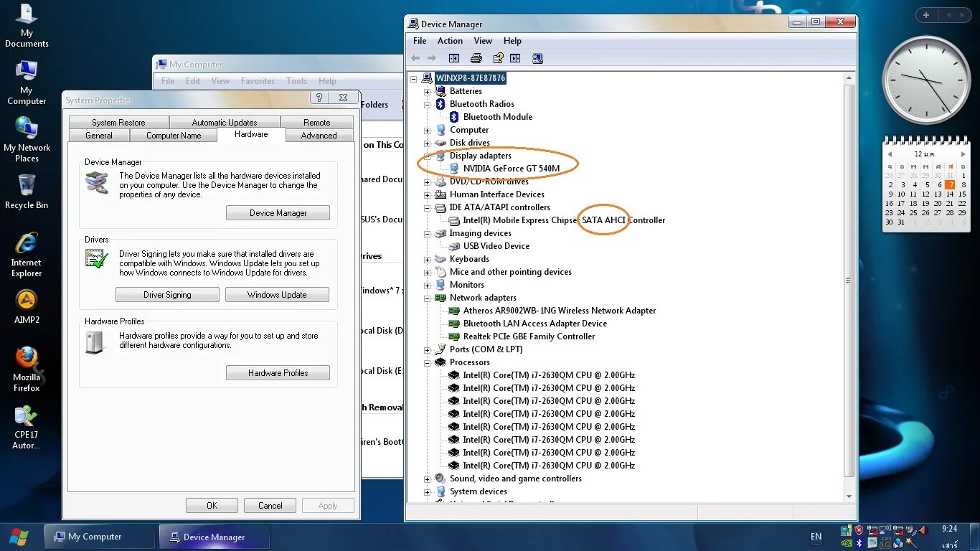Viewport: 980px width, 551px height.
Task: Launch Mozilla Firefox from the desktop
Action: pyautogui.click(x=27, y=369)
